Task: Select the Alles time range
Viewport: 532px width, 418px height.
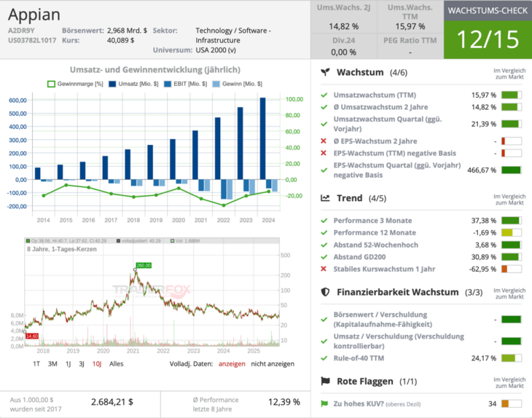Action: (117, 363)
